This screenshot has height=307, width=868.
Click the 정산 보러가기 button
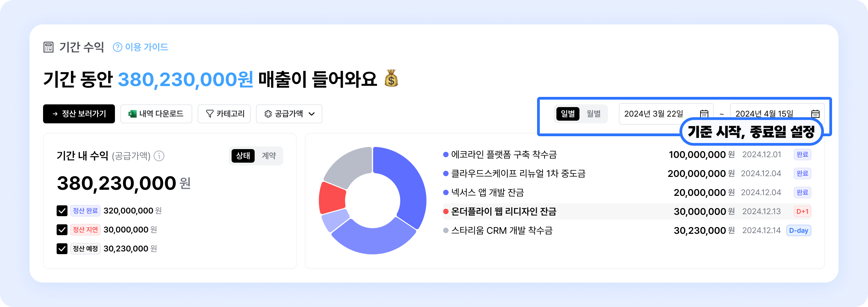click(x=79, y=114)
